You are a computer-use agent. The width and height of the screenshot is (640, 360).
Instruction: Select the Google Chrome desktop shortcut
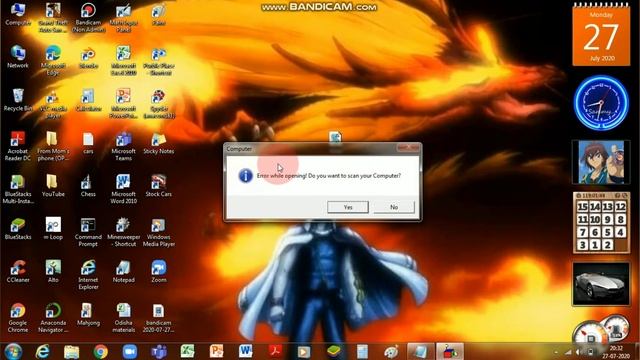(x=18, y=318)
